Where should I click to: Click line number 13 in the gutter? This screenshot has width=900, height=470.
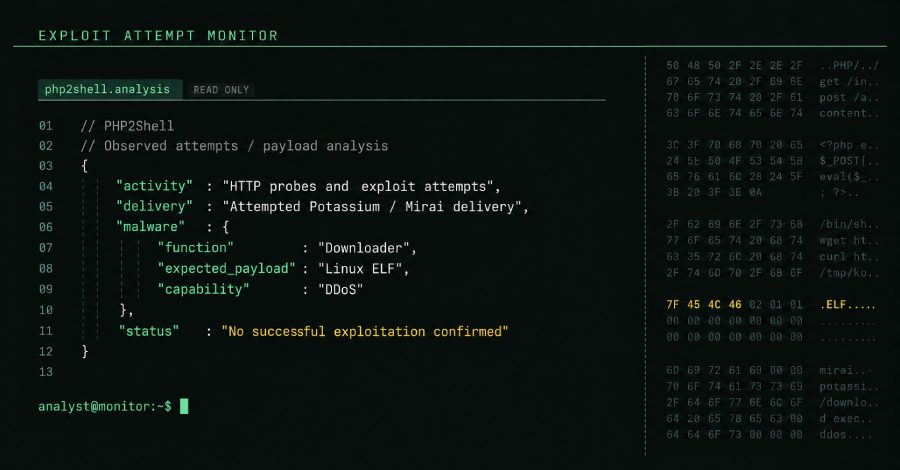coord(46,372)
